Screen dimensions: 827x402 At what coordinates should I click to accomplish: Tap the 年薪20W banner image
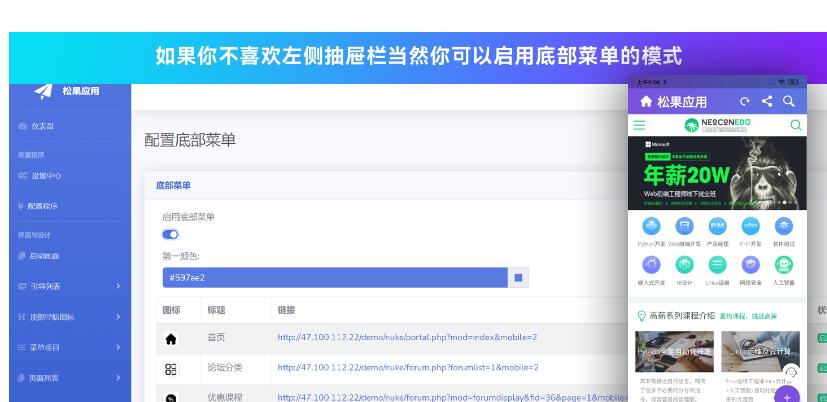tap(717, 173)
